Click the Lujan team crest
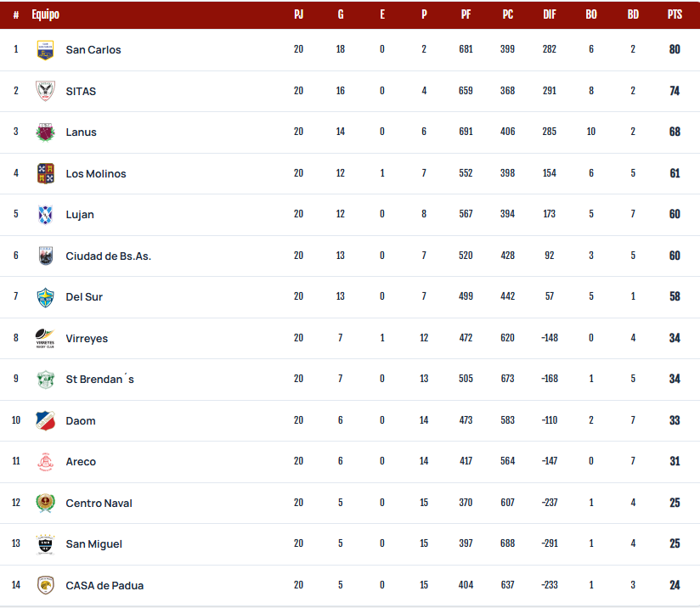Screen dimensions: 700x608 click(45, 215)
